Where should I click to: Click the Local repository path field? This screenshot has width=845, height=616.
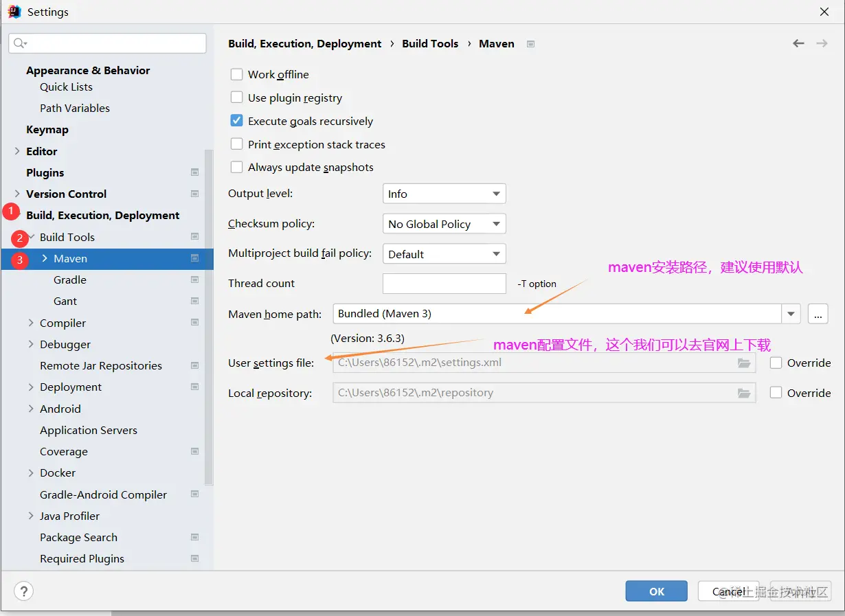(x=544, y=393)
